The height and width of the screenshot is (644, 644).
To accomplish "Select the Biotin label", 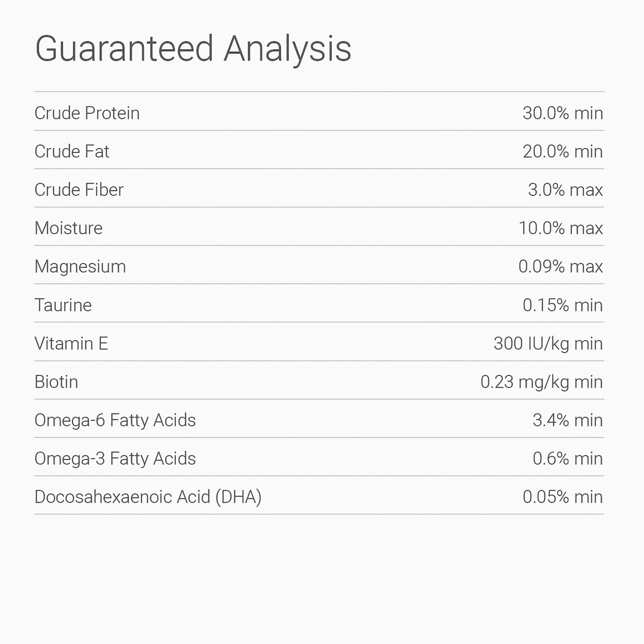I will tap(56, 382).
